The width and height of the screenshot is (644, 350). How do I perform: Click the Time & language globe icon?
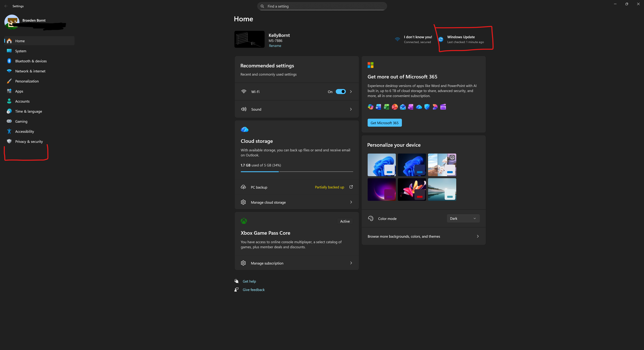9,111
